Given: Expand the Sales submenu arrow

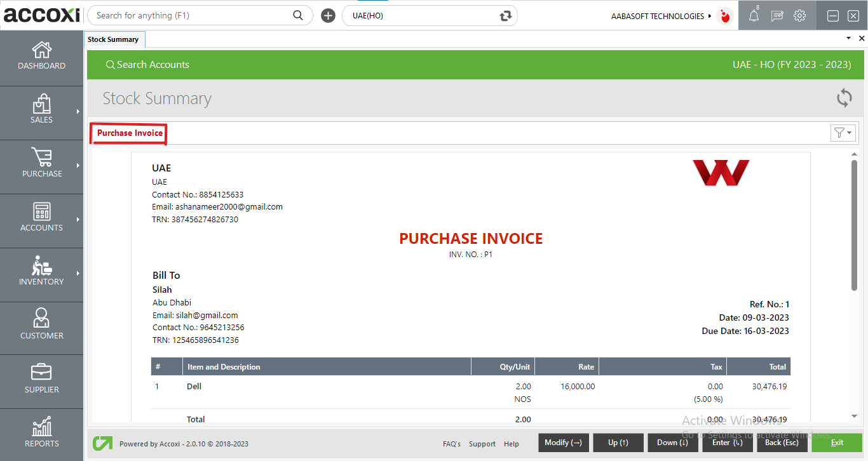Looking at the screenshot, I should (x=79, y=112).
